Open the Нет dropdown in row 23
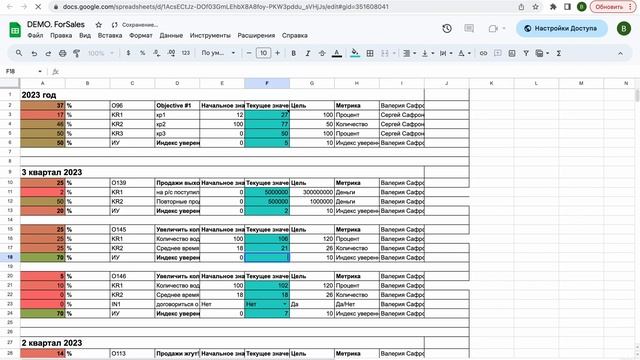 click(x=284, y=304)
